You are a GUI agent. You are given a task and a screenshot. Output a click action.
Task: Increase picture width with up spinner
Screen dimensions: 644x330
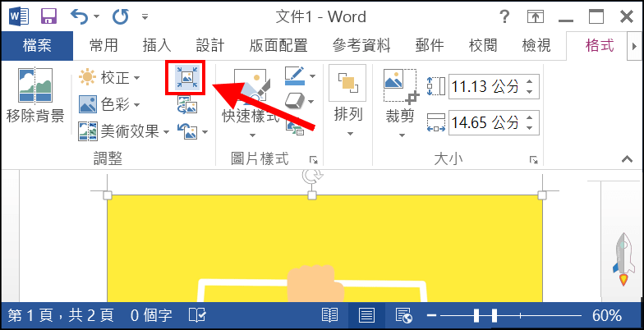tap(529, 117)
